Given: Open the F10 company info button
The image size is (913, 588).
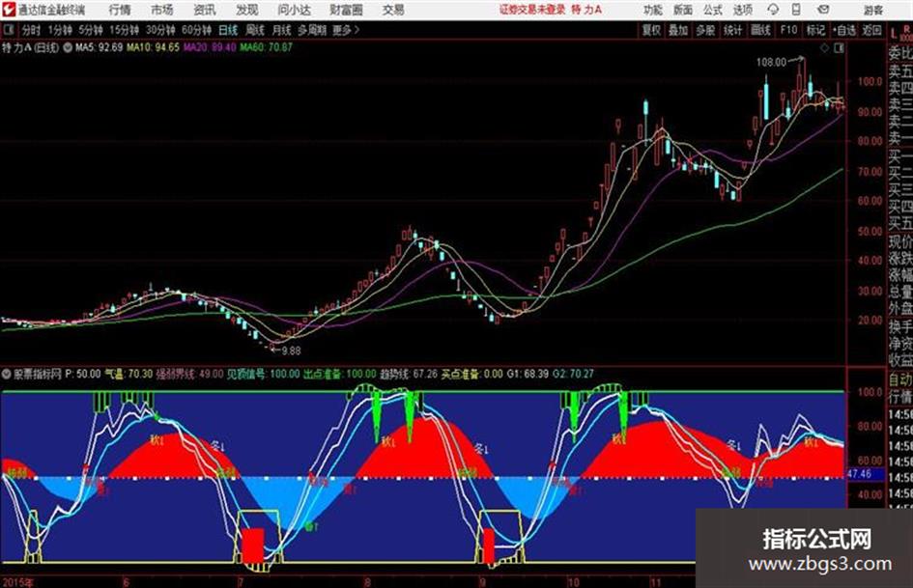Looking at the screenshot, I should 788,30.
